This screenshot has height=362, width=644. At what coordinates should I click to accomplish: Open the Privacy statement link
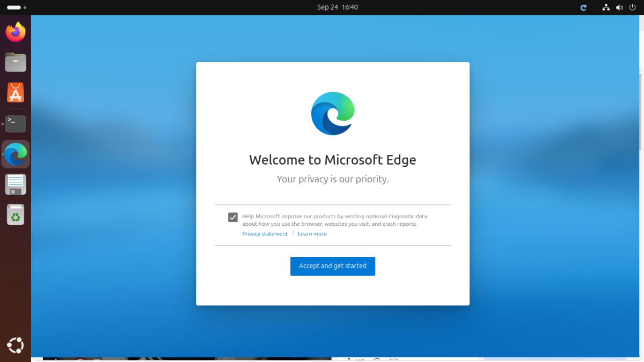click(265, 234)
